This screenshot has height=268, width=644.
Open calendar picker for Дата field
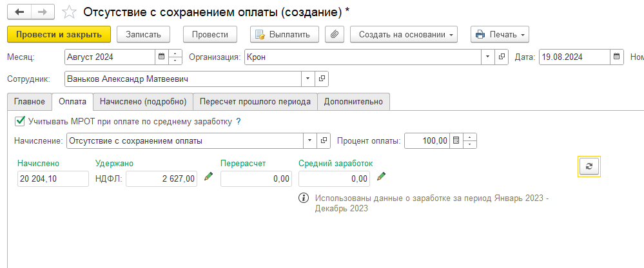[617, 57]
